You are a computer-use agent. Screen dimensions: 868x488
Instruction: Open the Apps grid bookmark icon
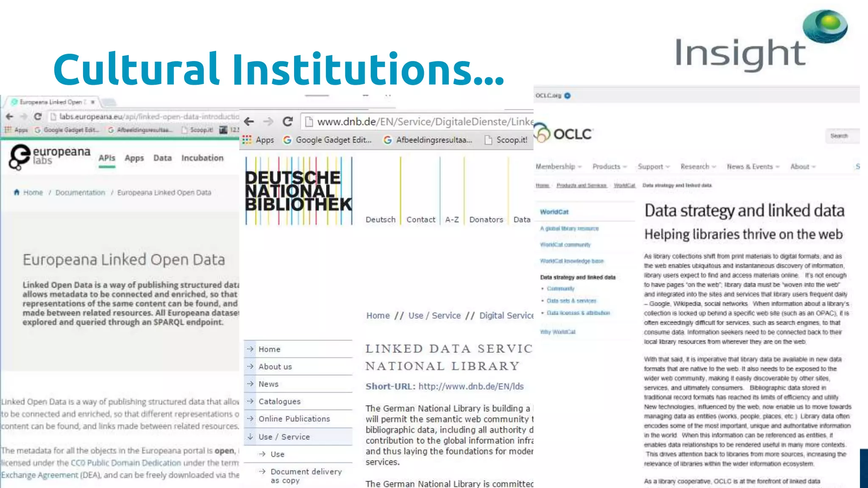(247, 140)
